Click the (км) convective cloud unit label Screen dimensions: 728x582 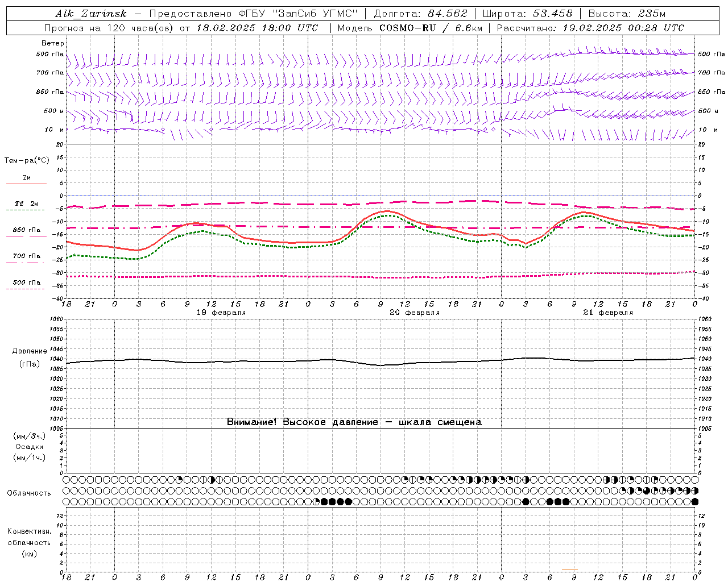click(x=29, y=554)
